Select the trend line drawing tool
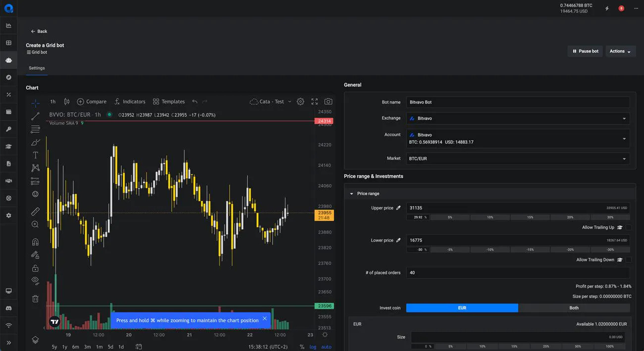Viewport: 644px width, 351px height. click(x=35, y=116)
